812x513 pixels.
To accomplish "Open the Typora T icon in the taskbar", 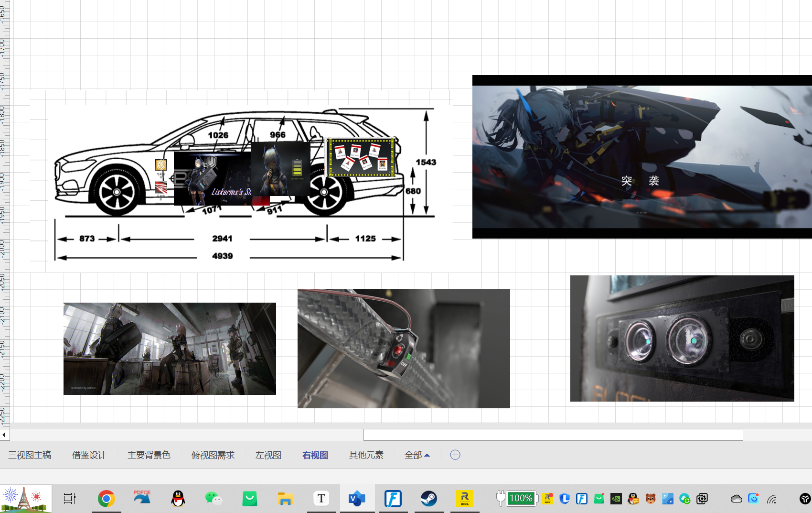I will 321,499.
